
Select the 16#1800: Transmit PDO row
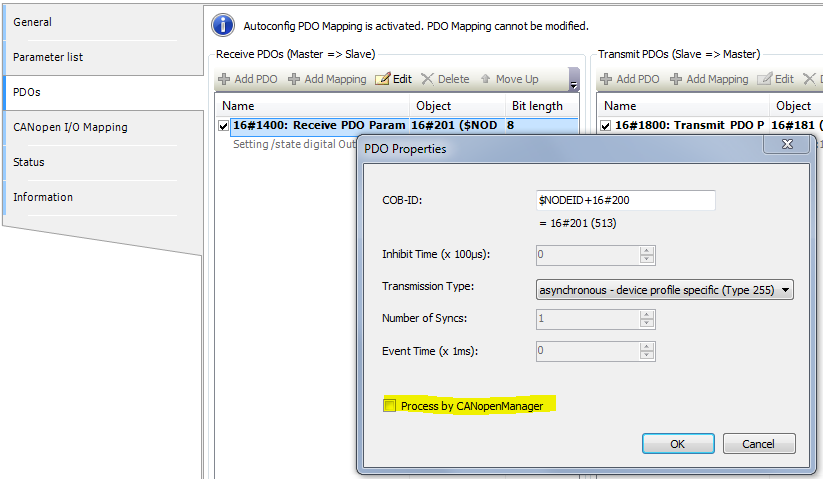[x=710, y=125]
